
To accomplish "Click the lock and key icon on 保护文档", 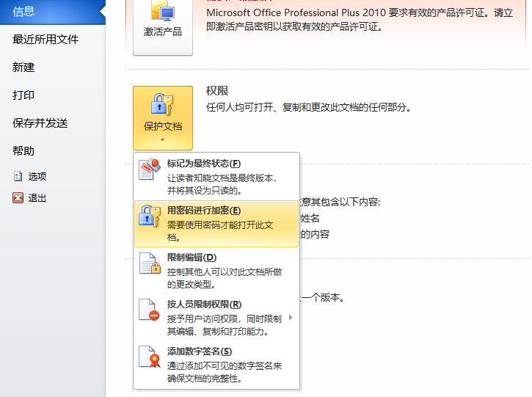I will (x=162, y=104).
